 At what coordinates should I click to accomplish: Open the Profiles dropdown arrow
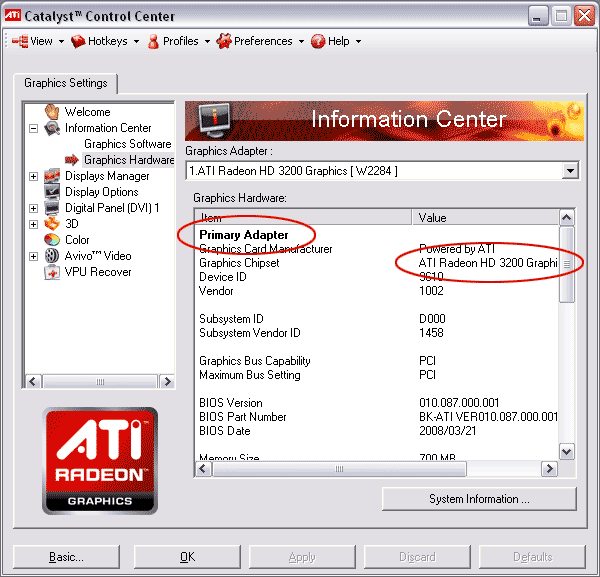(207, 41)
